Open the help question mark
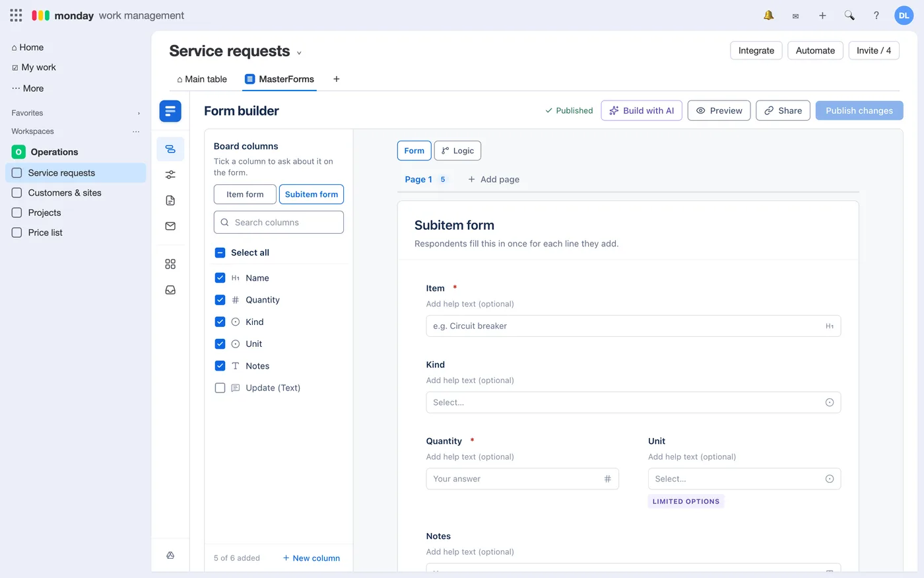The image size is (924, 578). pos(876,15)
